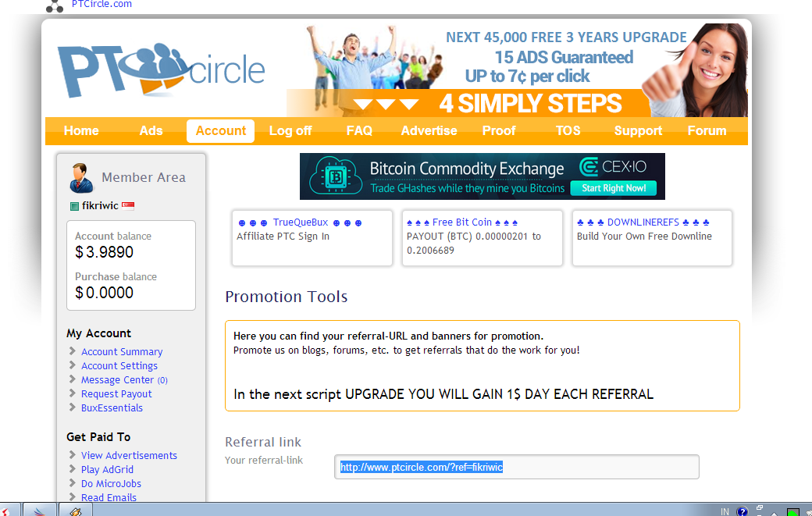Image resolution: width=812 pixels, height=516 pixels.
Task: Open the Forum page
Action: point(707,131)
